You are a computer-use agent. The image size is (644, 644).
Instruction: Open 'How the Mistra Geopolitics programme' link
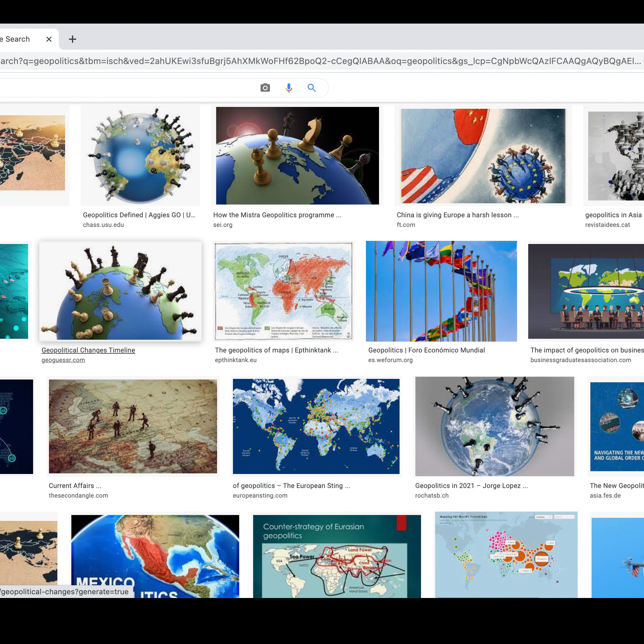tap(277, 215)
